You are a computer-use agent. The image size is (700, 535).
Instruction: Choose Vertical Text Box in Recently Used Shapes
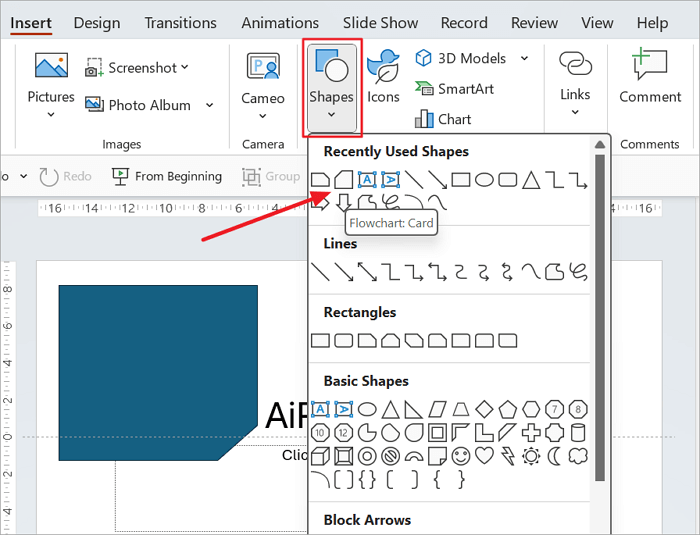pos(391,180)
